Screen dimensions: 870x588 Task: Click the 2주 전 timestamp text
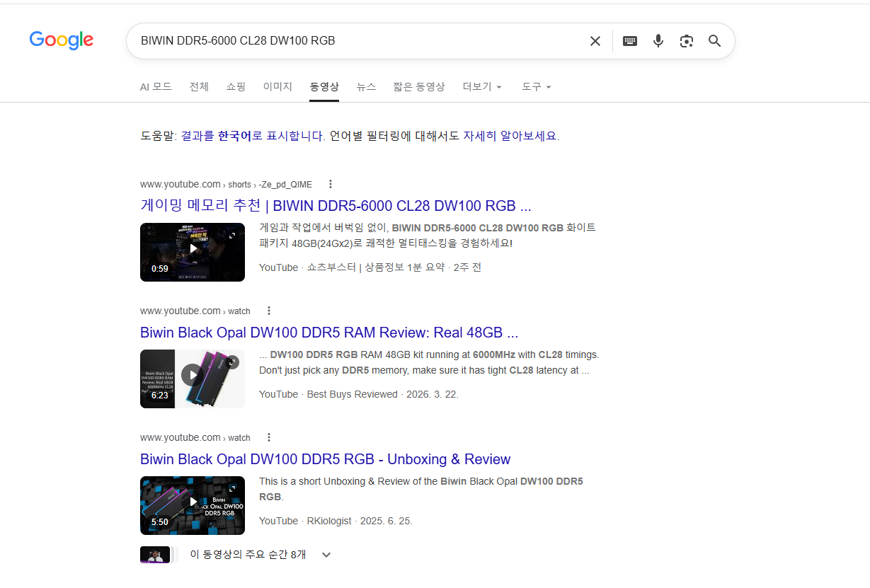pyautogui.click(x=467, y=267)
